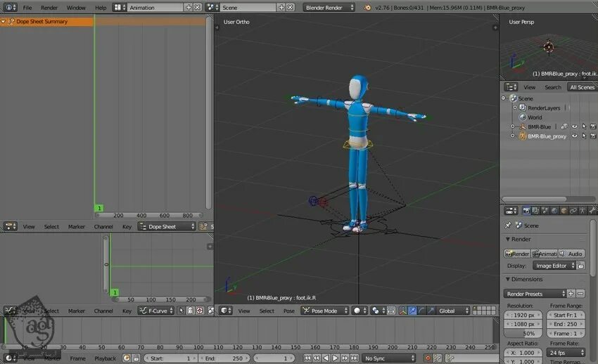Jump to previous keyframe
The width and height of the screenshot is (598, 364).
click(317, 358)
